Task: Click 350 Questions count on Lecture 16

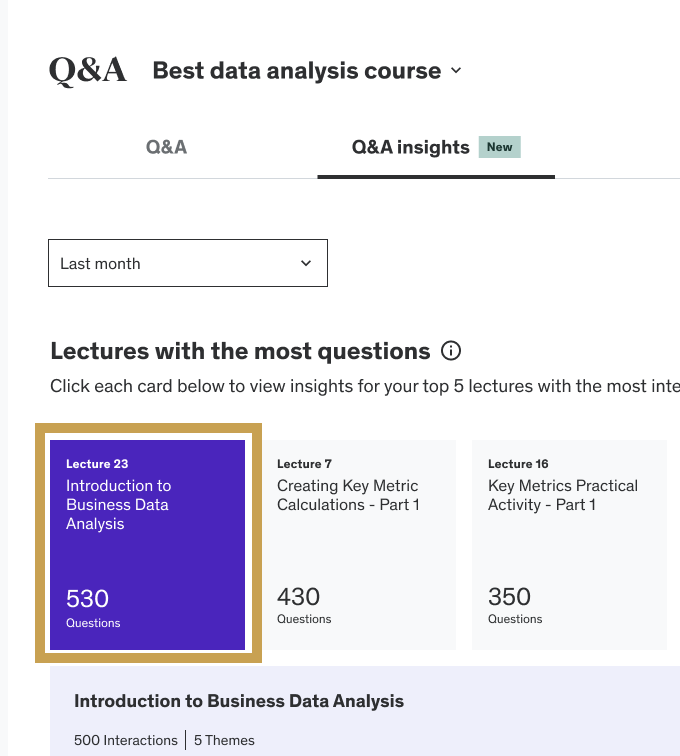Action: pyautogui.click(x=515, y=605)
